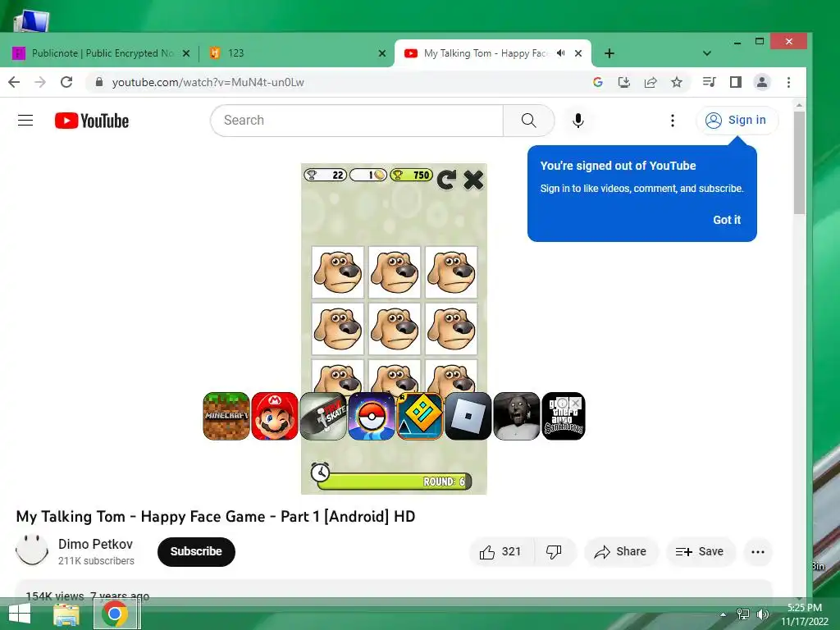Like the video with 321 likes
The image size is (840, 630).
(x=500, y=552)
